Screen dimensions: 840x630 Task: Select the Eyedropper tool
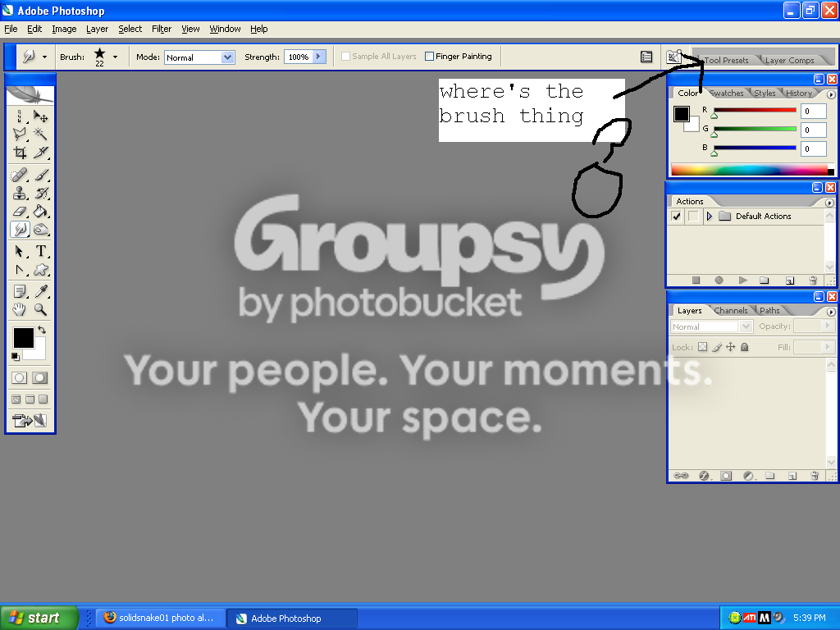[x=41, y=291]
